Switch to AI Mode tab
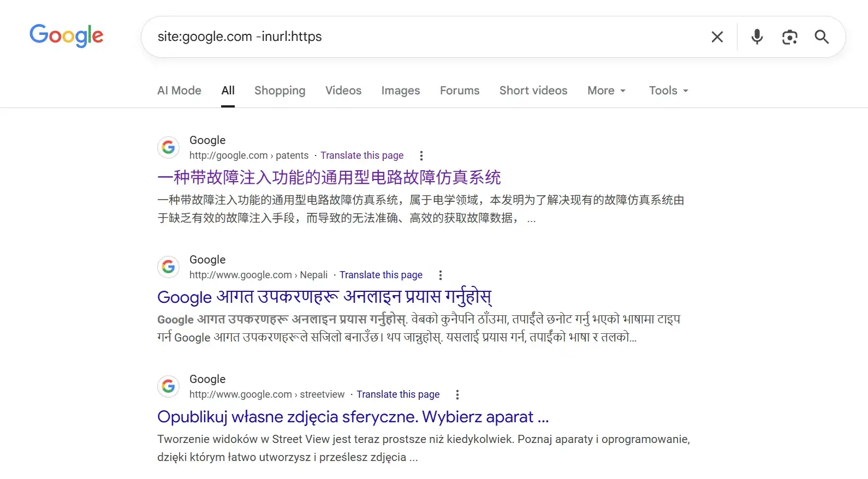This screenshot has height=479, width=868. pyautogui.click(x=179, y=91)
